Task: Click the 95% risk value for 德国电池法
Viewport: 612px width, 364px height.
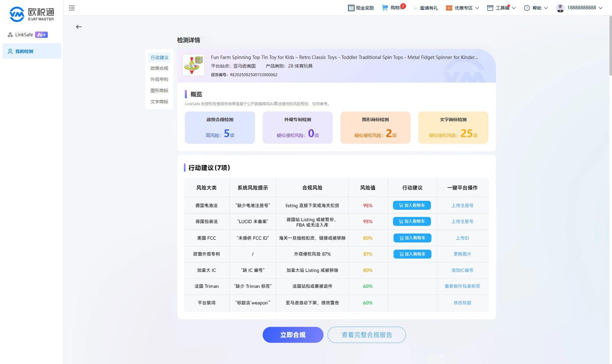Action: [x=368, y=205]
